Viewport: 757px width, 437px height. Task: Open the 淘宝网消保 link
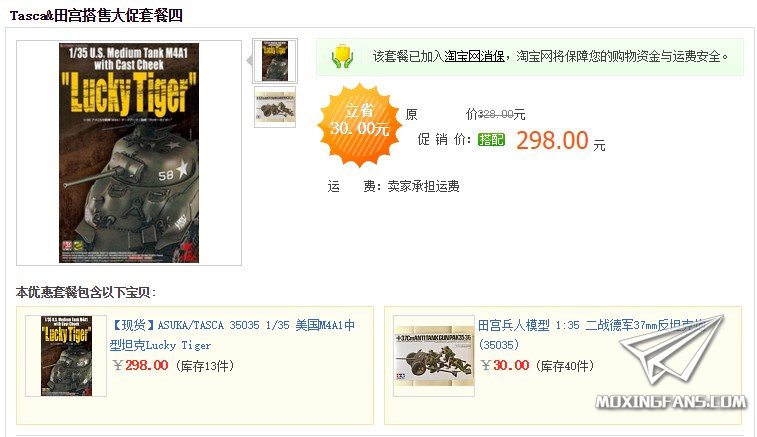(474, 56)
